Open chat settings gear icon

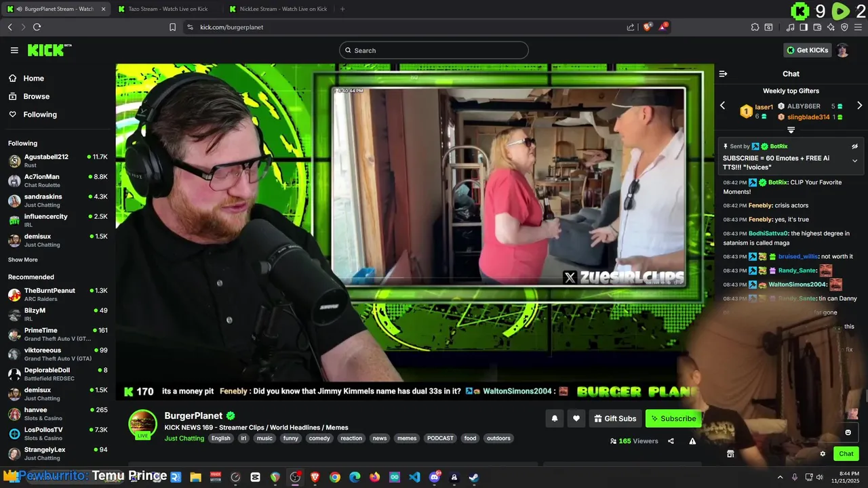tap(823, 454)
